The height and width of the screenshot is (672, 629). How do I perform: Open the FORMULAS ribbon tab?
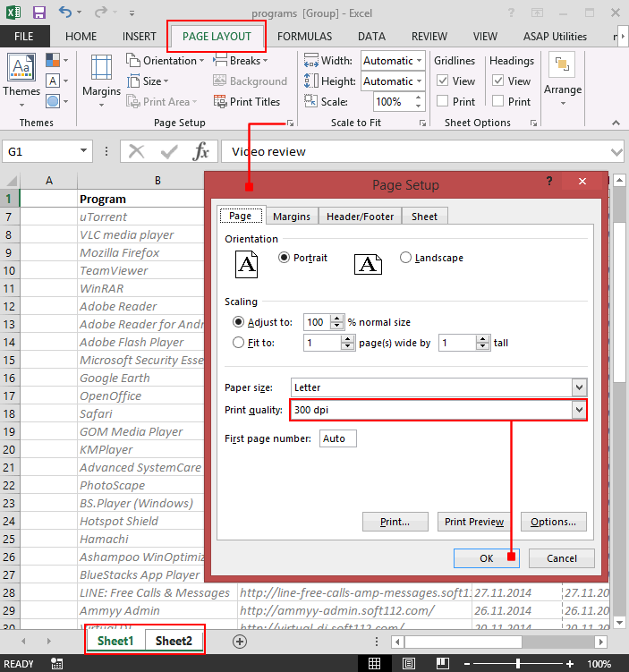[304, 37]
